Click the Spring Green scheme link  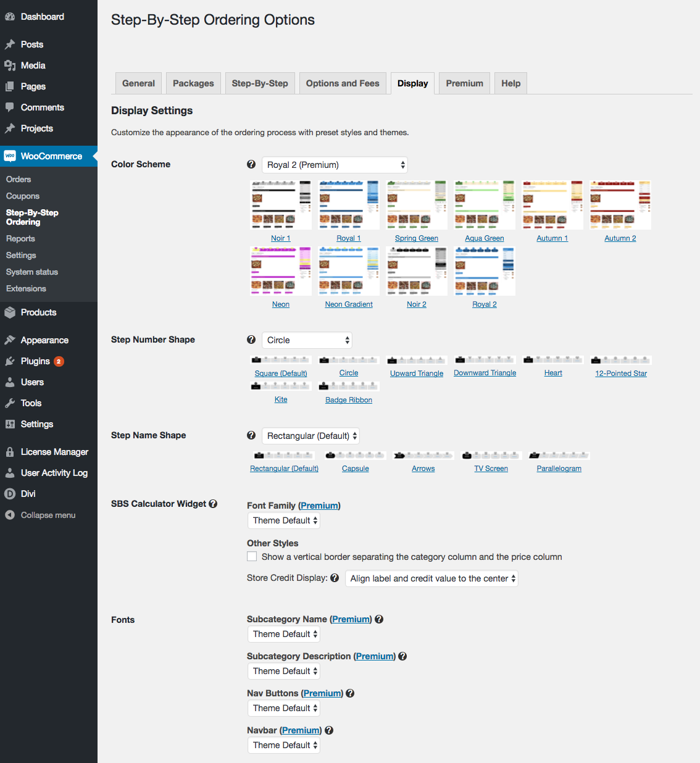tap(417, 238)
